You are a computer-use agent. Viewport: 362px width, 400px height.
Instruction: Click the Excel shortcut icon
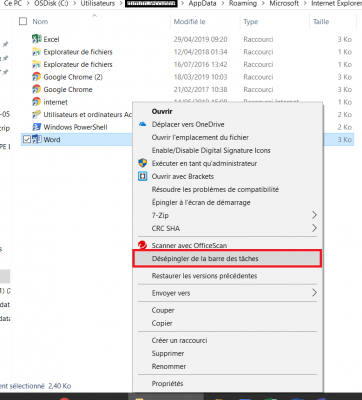tap(36, 39)
